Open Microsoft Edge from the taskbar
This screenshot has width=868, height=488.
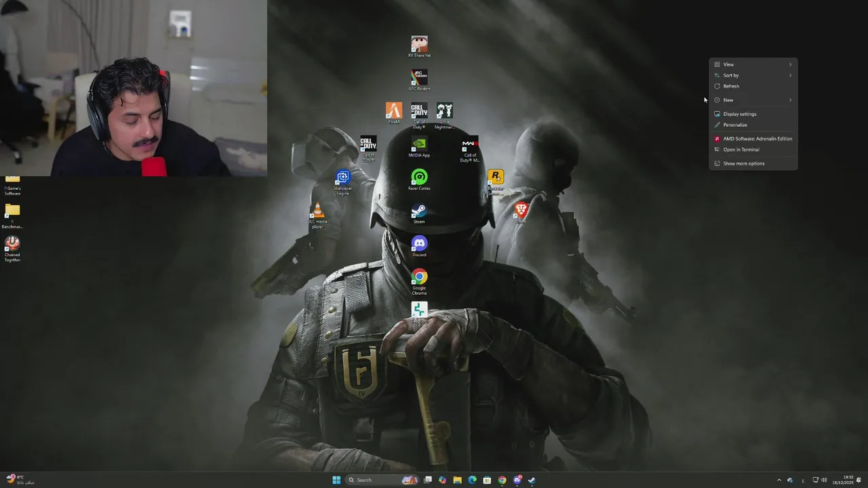[x=472, y=480]
